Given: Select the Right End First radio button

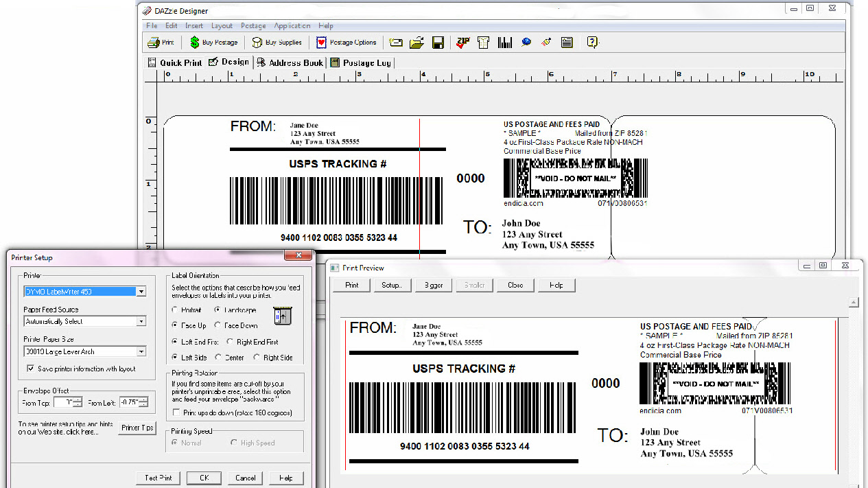Looking at the screenshot, I should click(229, 341).
